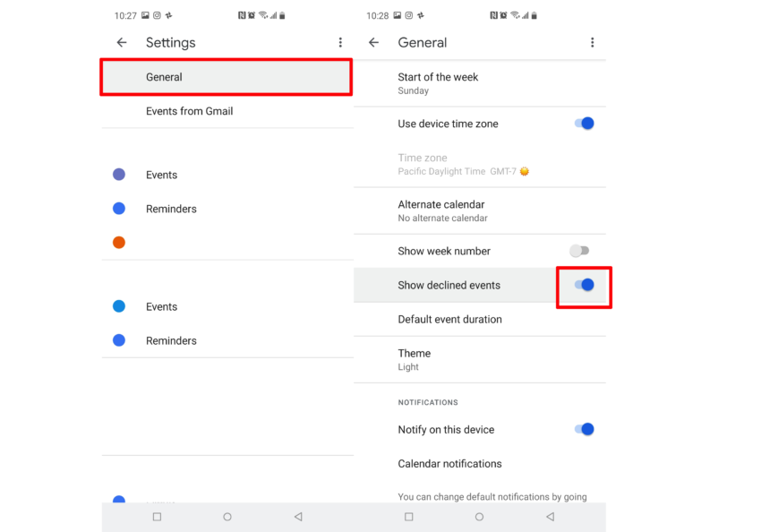Open Events from Gmail settings
761x532 pixels.
click(x=227, y=111)
